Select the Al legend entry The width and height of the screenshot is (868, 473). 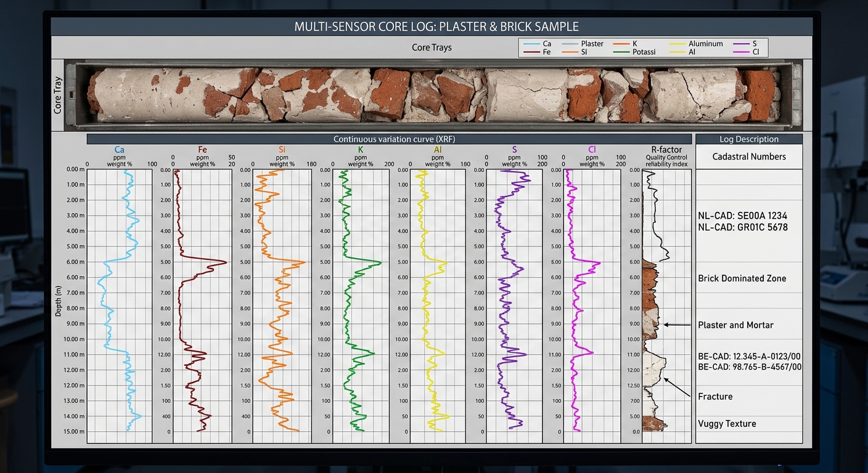(683, 52)
